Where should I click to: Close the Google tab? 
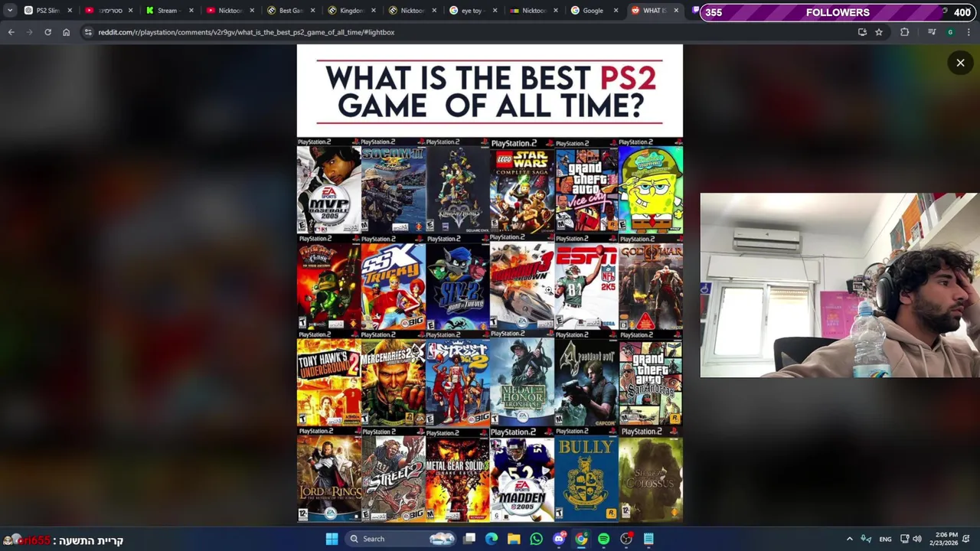616,11
